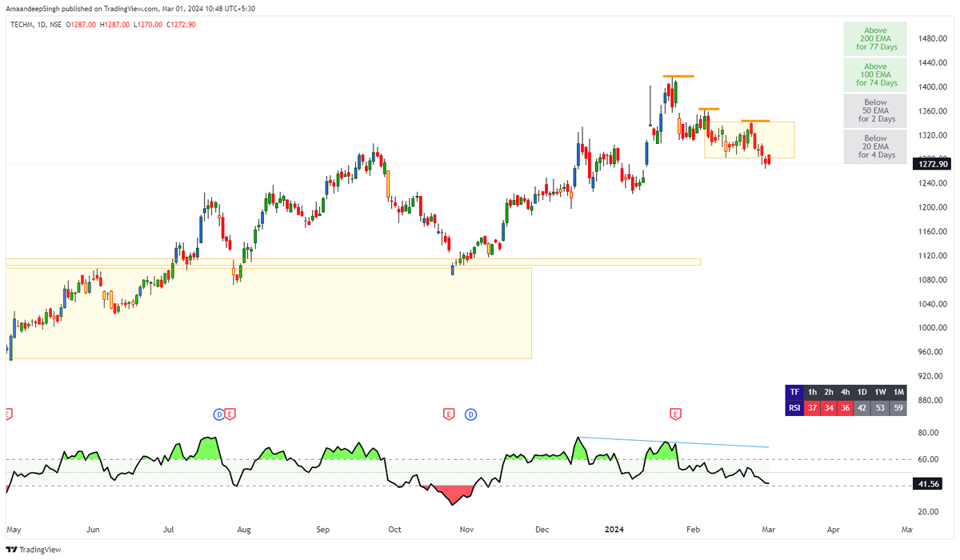Click the earnings marker in late July
This screenshot has width=960, height=560.
click(230, 414)
